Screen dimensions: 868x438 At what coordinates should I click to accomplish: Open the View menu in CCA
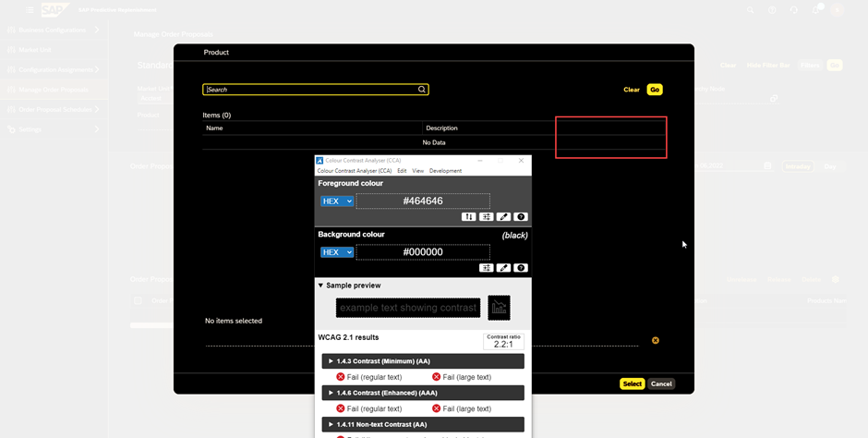(418, 171)
